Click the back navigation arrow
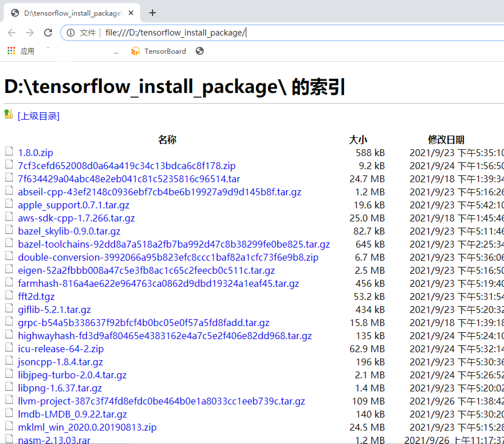The image size is (504, 444). 12,33
